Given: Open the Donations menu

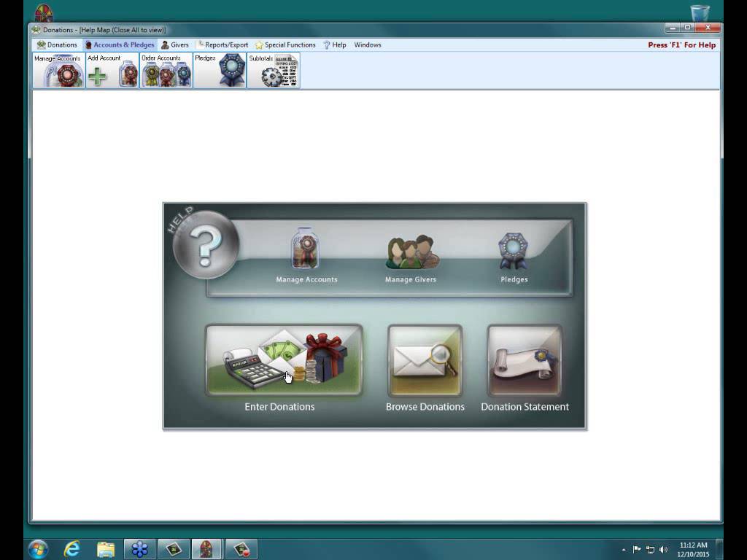Looking at the screenshot, I should (x=57, y=45).
